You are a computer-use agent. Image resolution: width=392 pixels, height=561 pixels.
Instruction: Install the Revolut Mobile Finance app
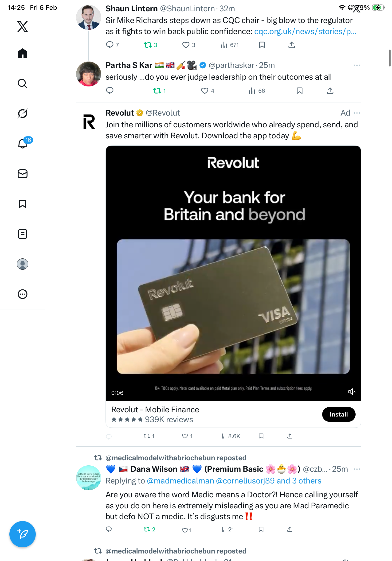pyautogui.click(x=338, y=414)
